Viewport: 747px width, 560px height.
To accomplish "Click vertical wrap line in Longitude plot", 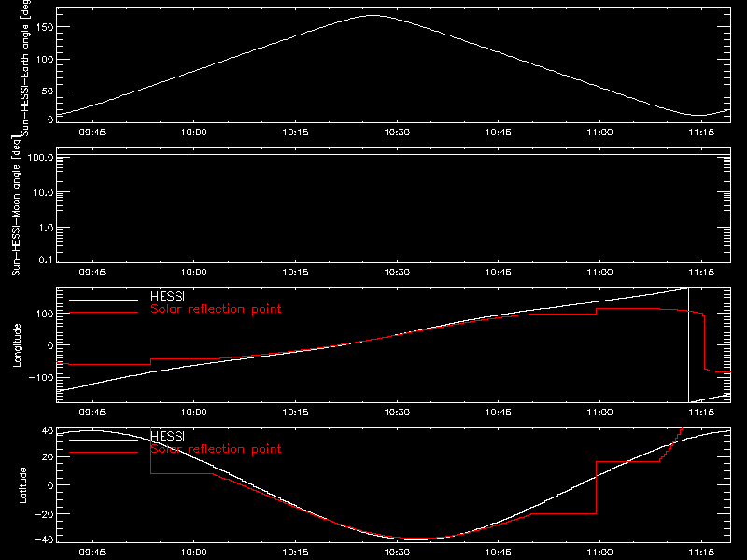I will click(x=688, y=345).
